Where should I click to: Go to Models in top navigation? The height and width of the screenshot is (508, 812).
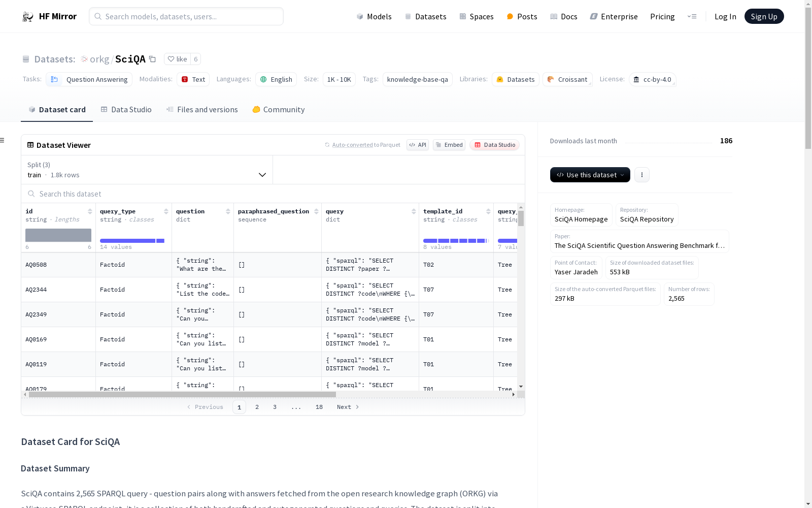[374, 17]
